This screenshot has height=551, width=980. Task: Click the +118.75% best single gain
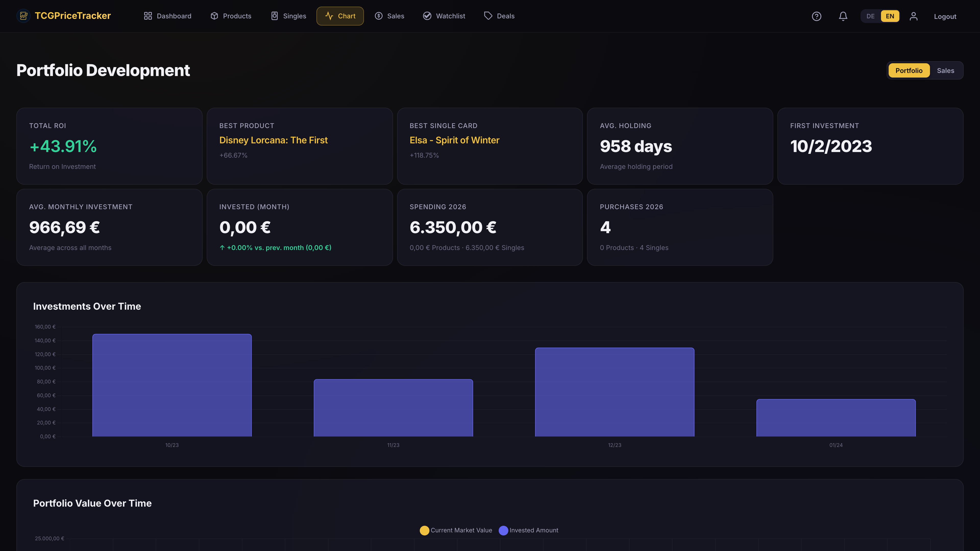point(424,155)
